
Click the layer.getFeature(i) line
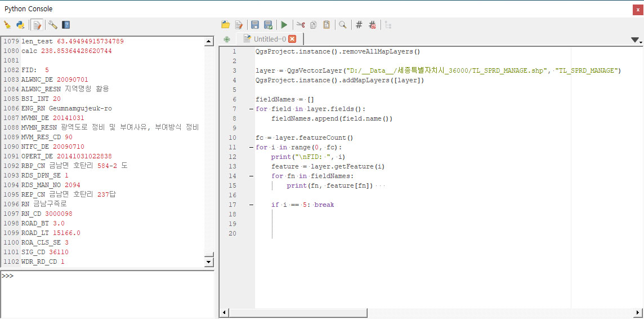328,166
